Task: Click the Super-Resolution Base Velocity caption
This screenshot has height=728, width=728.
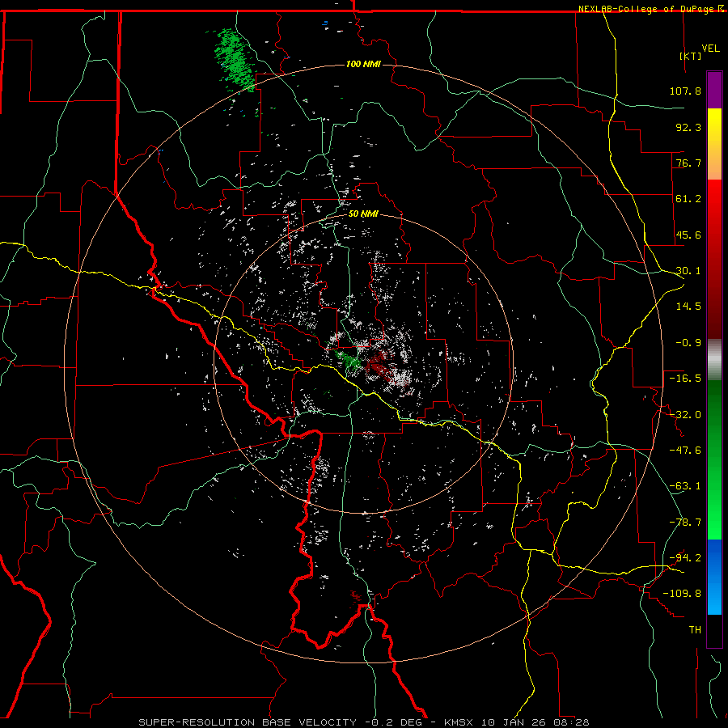Action: (x=364, y=722)
